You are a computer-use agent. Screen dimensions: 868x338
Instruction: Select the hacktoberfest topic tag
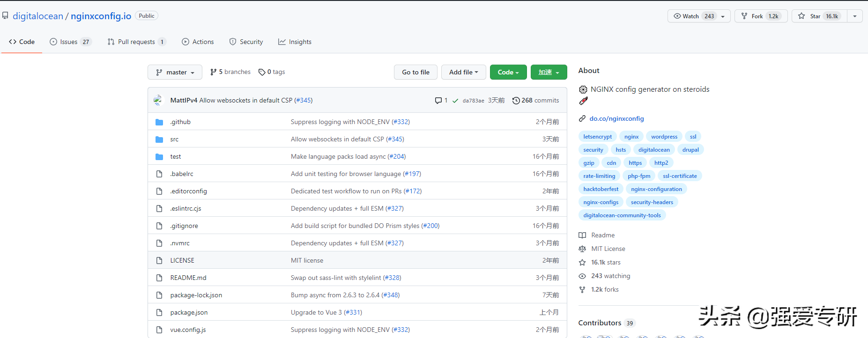tap(601, 189)
